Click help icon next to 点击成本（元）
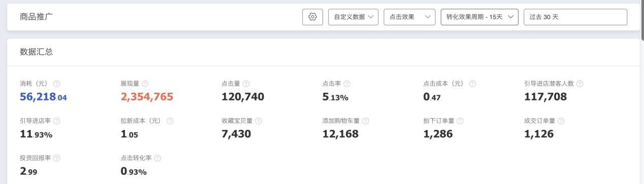This screenshot has height=184, width=644. 473,84
